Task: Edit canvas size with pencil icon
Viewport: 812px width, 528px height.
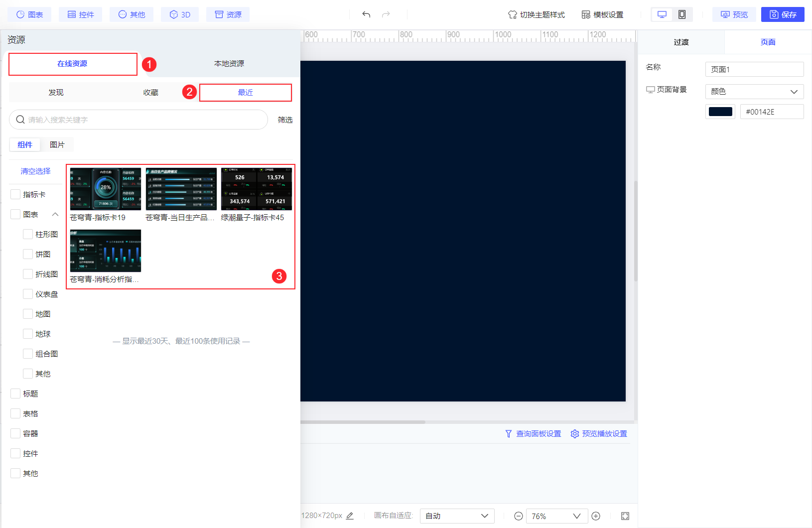Action: (350, 516)
